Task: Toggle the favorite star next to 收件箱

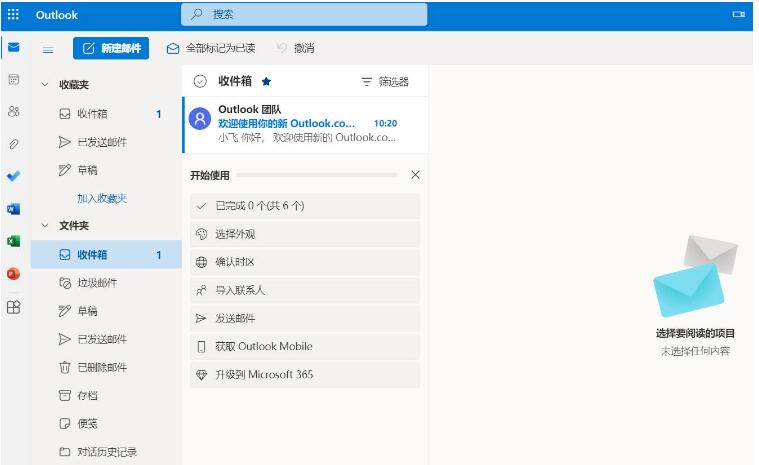Action: pos(266,81)
